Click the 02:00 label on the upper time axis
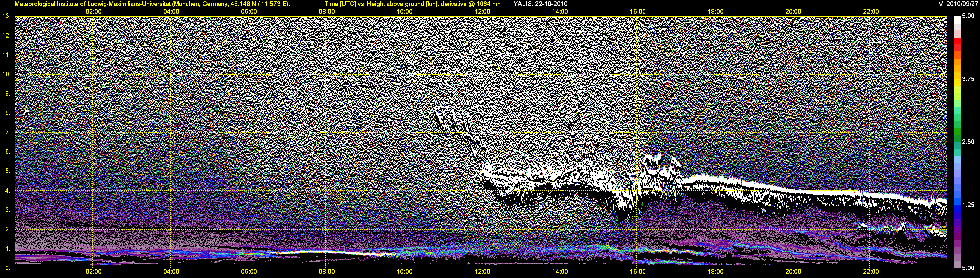The height and width of the screenshot is (278, 980). 93,12
